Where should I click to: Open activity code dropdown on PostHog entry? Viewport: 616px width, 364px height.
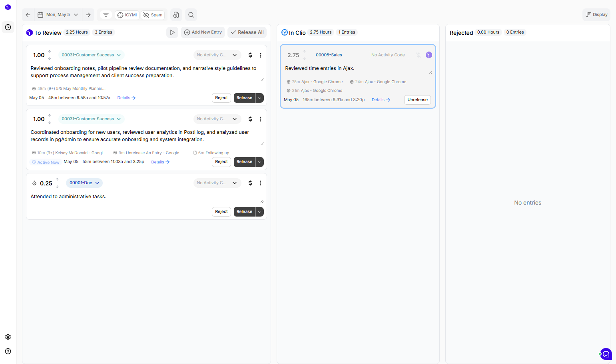tap(217, 119)
